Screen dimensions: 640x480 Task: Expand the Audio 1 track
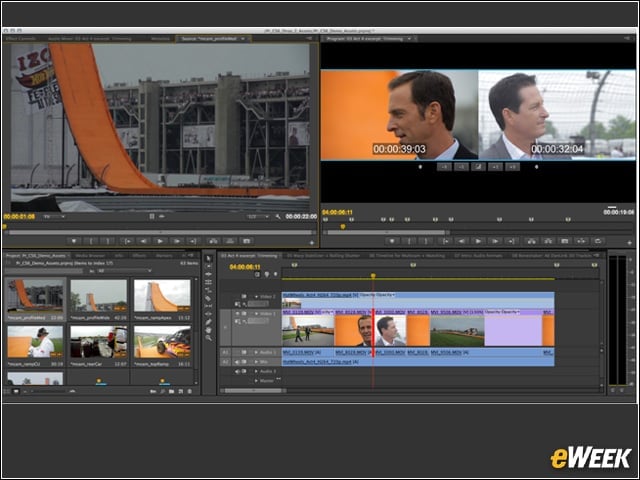point(256,352)
